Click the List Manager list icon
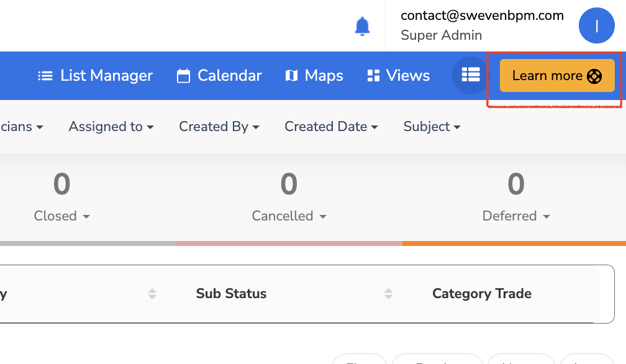The image size is (626, 364). pyautogui.click(x=45, y=76)
